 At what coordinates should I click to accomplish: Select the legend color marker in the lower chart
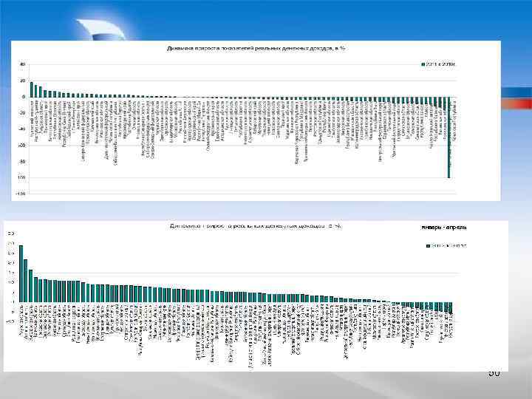[428, 246]
